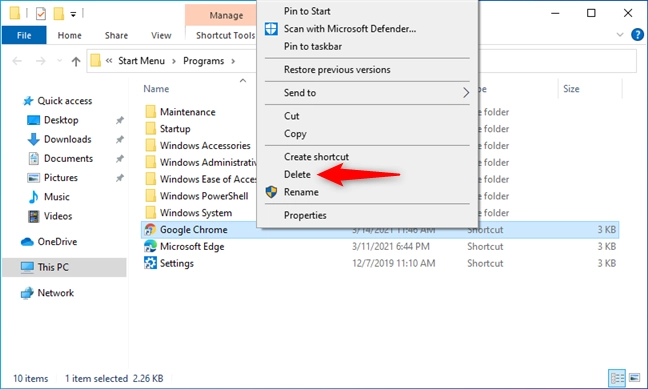The width and height of the screenshot is (648, 389).
Task: Open Documents in the navigation pane
Action: click(68, 159)
